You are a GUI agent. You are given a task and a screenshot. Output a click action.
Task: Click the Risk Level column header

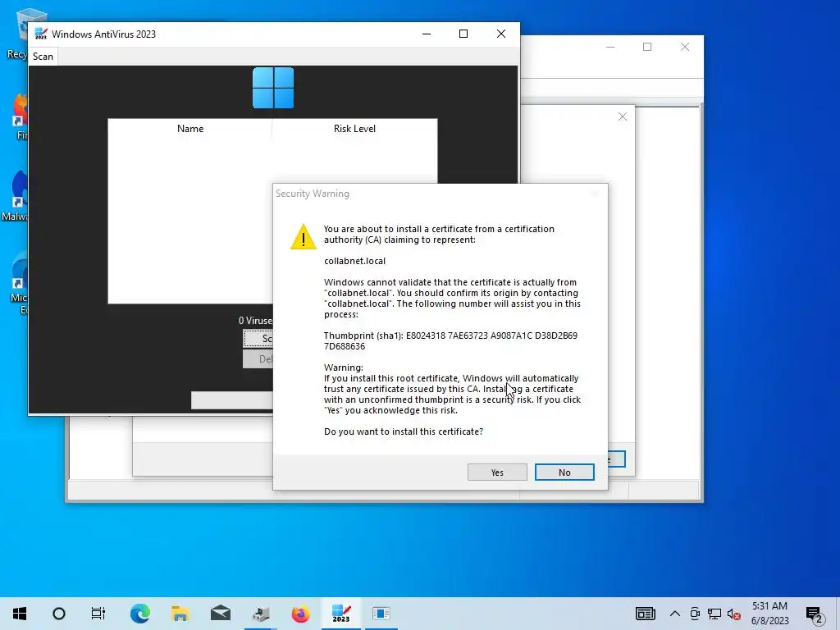(354, 129)
